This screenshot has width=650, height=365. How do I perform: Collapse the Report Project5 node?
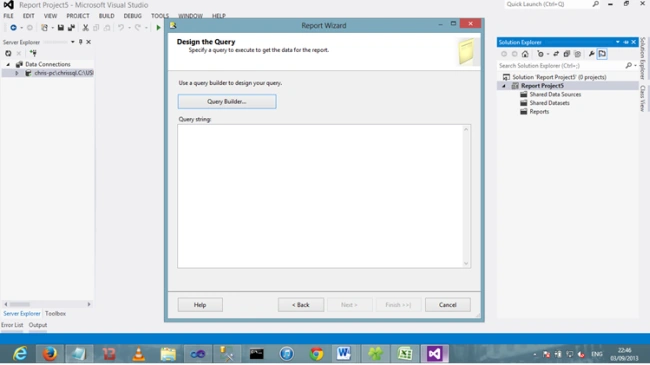[504, 86]
